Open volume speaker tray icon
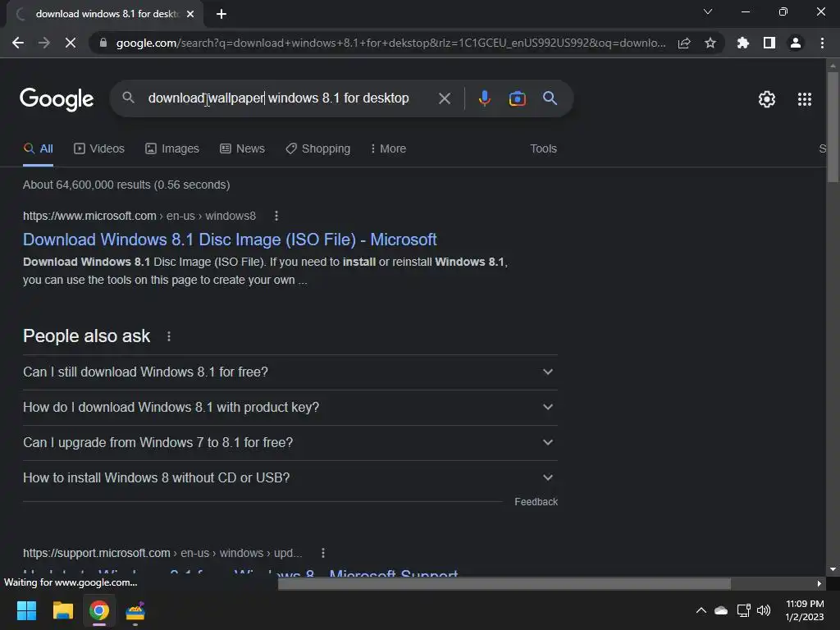Image resolution: width=840 pixels, height=630 pixels. tap(764, 610)
